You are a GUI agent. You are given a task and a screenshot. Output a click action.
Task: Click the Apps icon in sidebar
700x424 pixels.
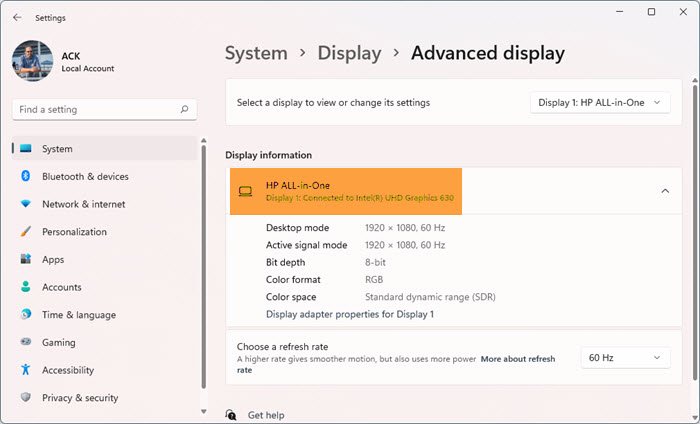26,259
